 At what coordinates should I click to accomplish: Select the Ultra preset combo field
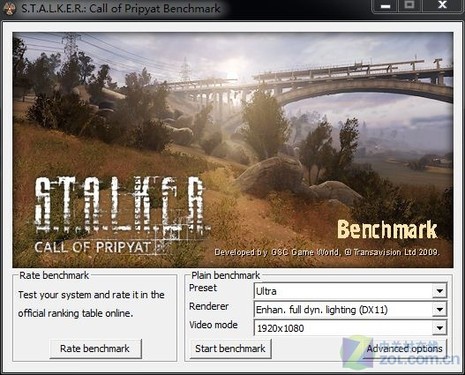pos(350,291)
